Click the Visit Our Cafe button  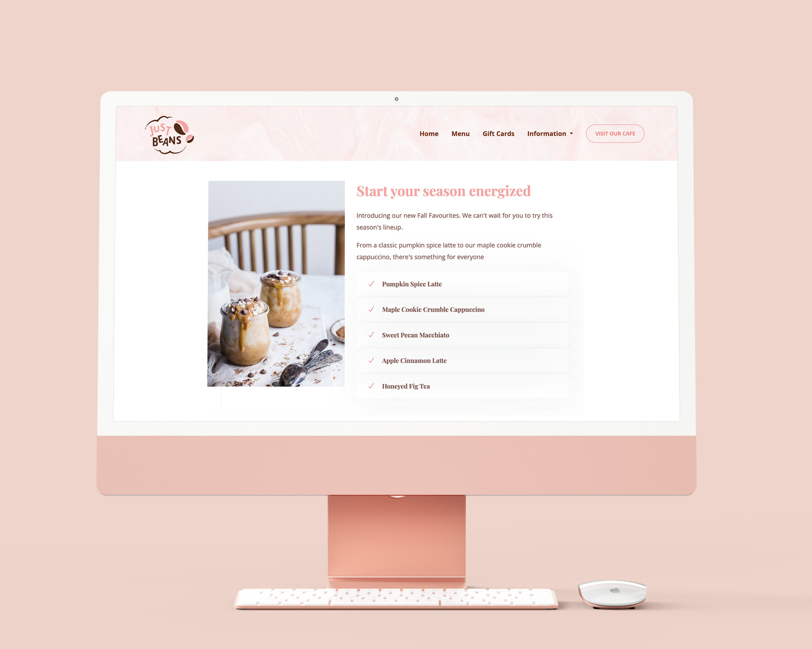point(615,133)
